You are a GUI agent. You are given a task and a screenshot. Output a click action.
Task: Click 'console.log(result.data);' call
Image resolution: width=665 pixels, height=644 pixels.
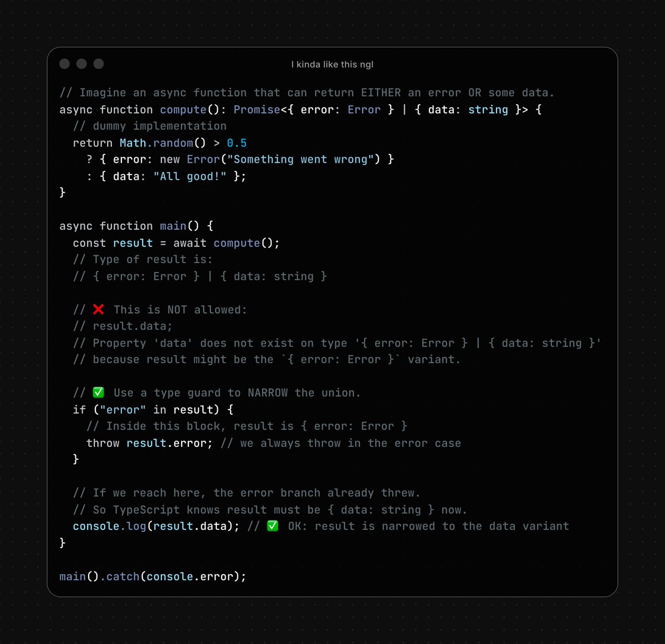156,526
